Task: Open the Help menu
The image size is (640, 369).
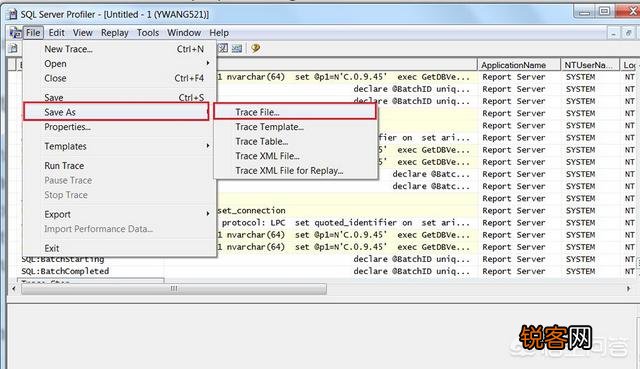Action: coord(219,33)
